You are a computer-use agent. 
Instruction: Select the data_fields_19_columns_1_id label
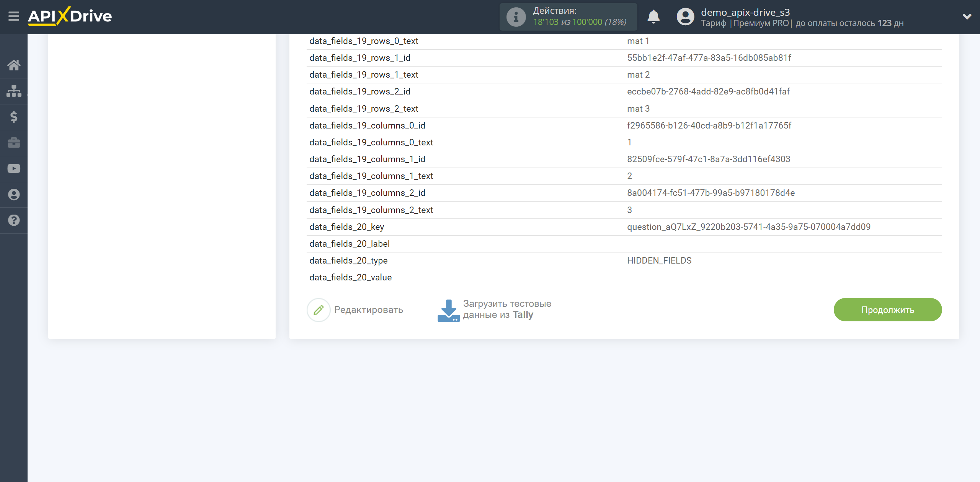(x=367, y=159)
